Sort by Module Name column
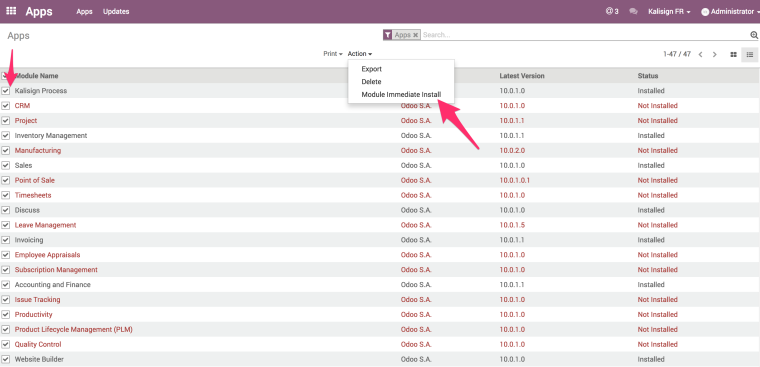Image resolution: width=760 pixels, height=367 pixels. 36,76
